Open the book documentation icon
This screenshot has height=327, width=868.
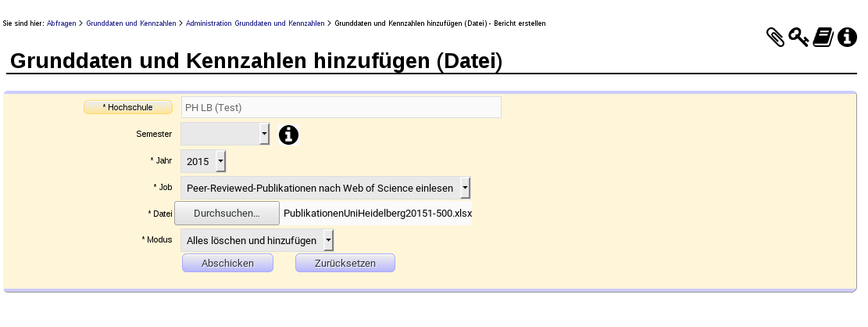(823, 38)
